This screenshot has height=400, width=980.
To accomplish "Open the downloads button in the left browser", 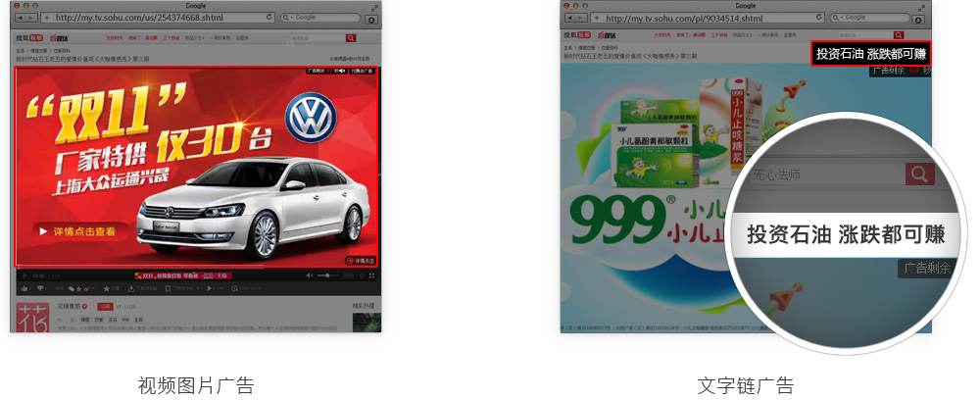I will pyautogui.click(x=371, y=20).
